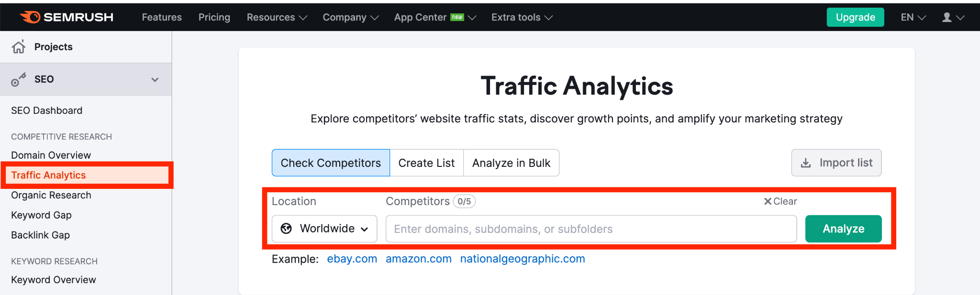Click the green Analyze button
The image size is (980, 295).
coord(843,229)
